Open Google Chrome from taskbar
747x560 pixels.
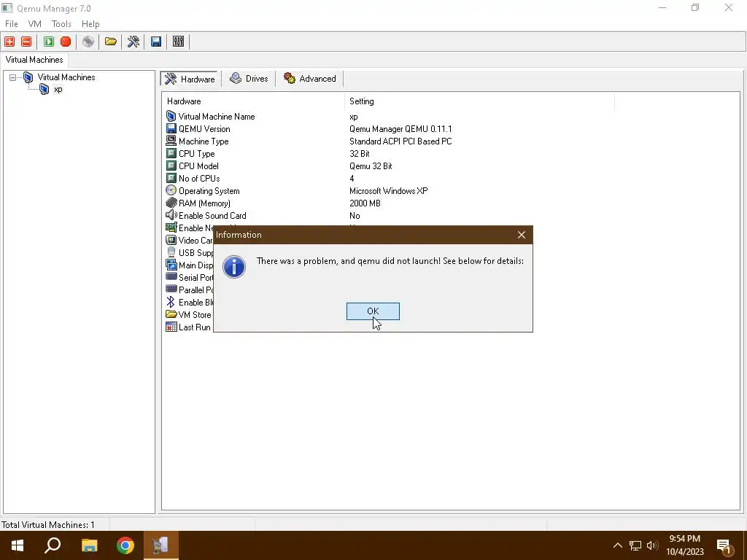coord(125,545)
